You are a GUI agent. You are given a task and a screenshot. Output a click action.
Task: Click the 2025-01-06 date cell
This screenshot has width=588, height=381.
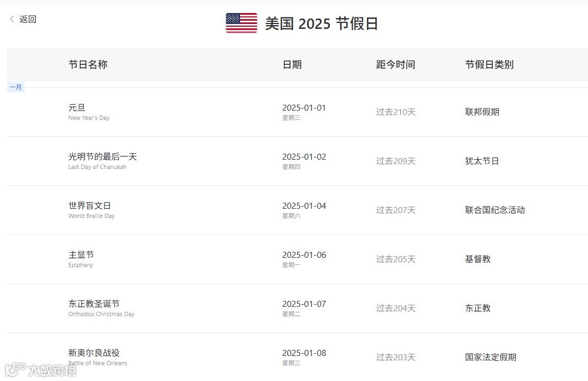(x=304, y=259)
